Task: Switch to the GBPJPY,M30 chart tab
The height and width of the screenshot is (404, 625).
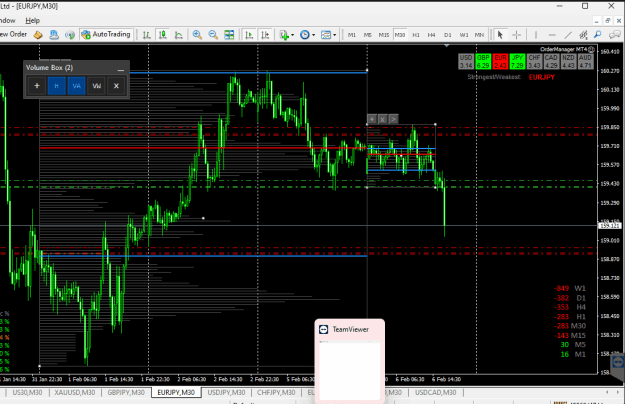Action: click(x=126, y=392)
